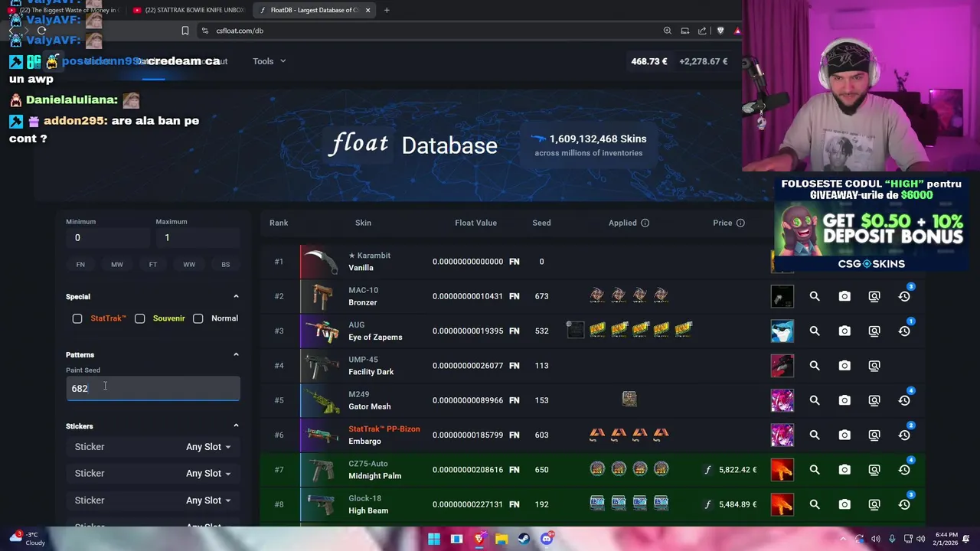Image resolution: width=980 pixels, height=551 pixels.
Task: Click the 468.73 € account balance
Action: (x=648, y=61)
